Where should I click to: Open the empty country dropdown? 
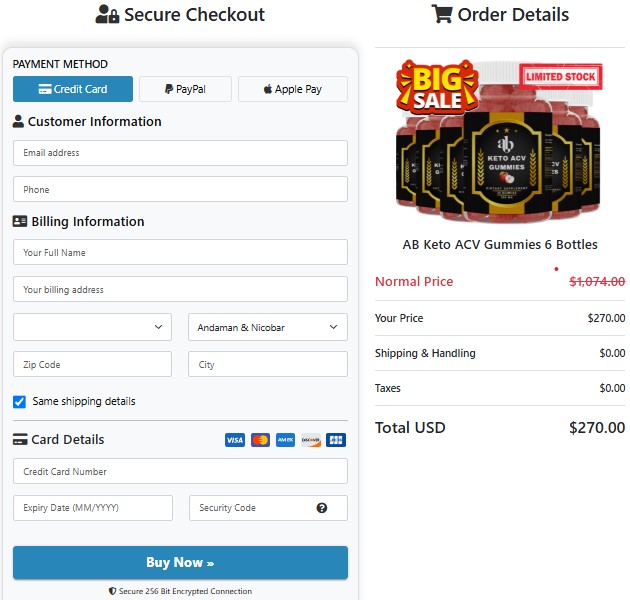[x=92, y=327]
